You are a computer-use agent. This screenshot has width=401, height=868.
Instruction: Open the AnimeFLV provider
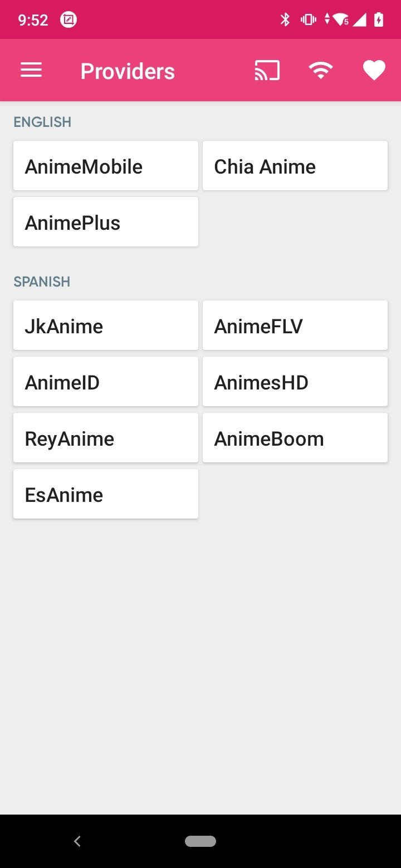pyautogui.click(x=295, y=325)
